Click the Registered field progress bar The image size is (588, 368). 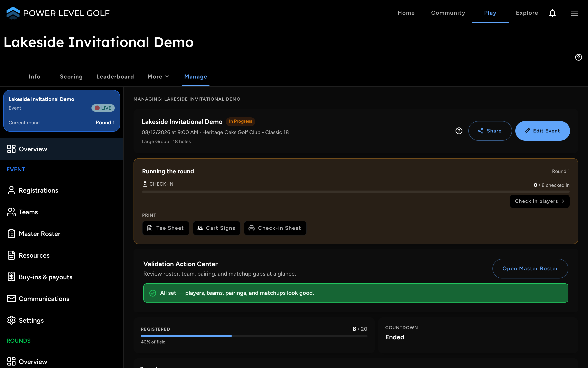pos(254,336)
